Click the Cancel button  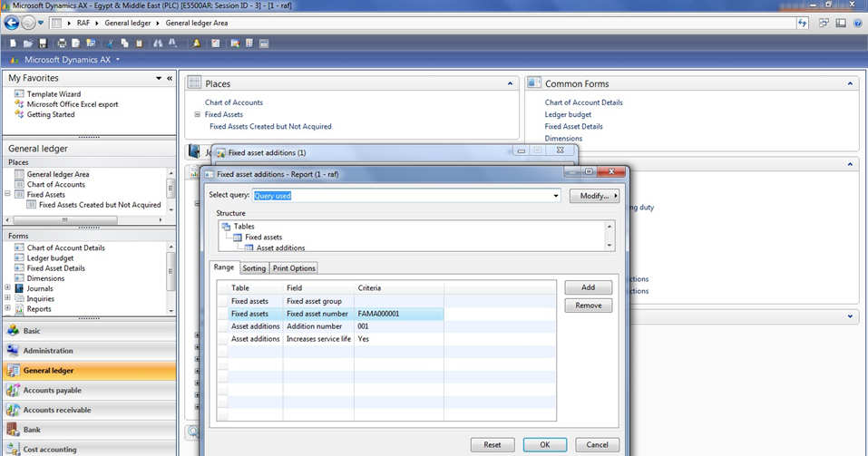597,444
